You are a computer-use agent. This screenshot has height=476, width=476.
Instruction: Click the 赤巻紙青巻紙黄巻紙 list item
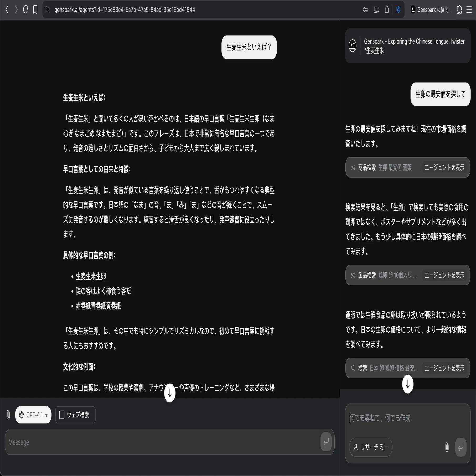[x=98, y=306]
